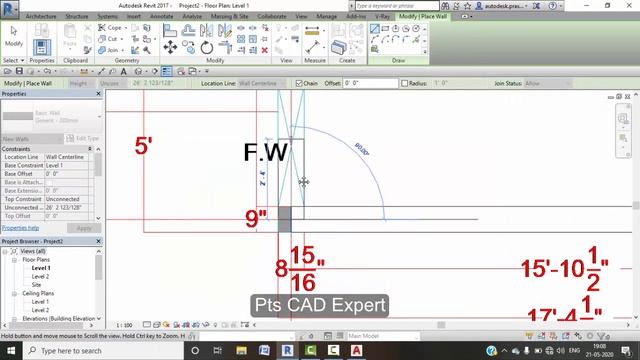Image resolution: width=640 pixels, height=360 pixels.
Task: Click the Apply button in Properties
Action: tap(84, 228)
